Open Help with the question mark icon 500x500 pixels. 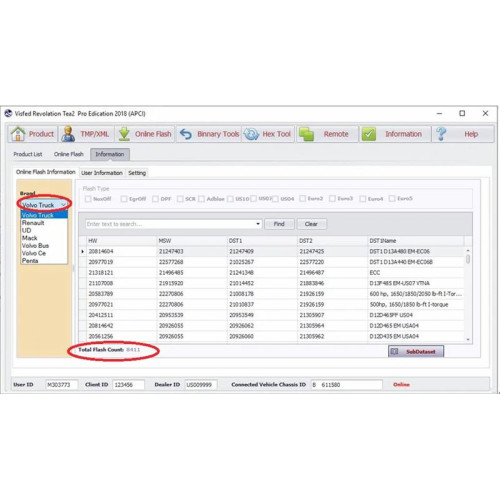pyautogui.click(x=463, y=134)
